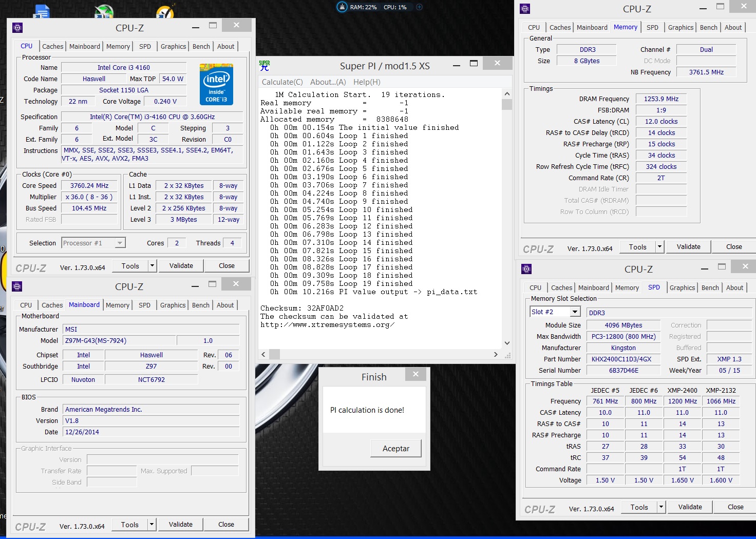Screen dimensions: 756x539
Task: Click the 'PI calculation is done!' message
Action: pos(367,410)
